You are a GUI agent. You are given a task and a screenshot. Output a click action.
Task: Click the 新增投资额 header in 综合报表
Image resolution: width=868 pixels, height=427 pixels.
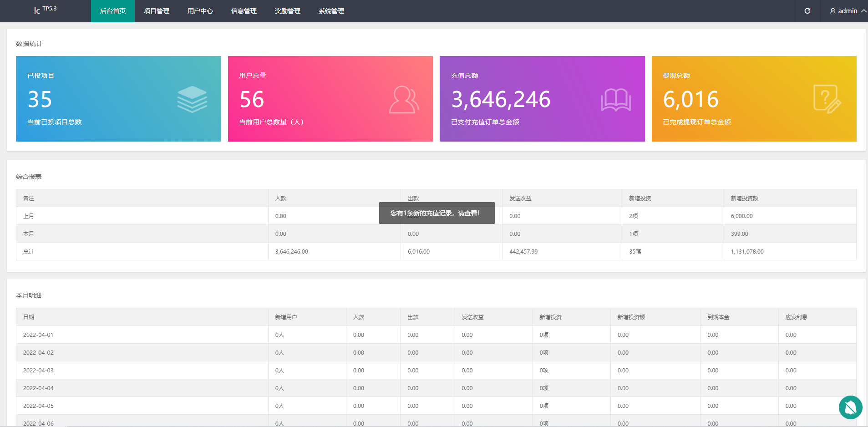pos(744,198)
